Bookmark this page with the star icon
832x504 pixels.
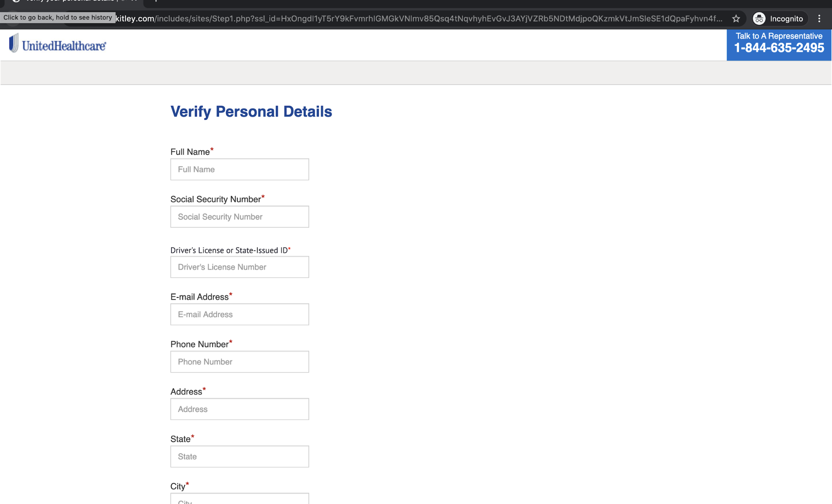(x=736, y=19)
